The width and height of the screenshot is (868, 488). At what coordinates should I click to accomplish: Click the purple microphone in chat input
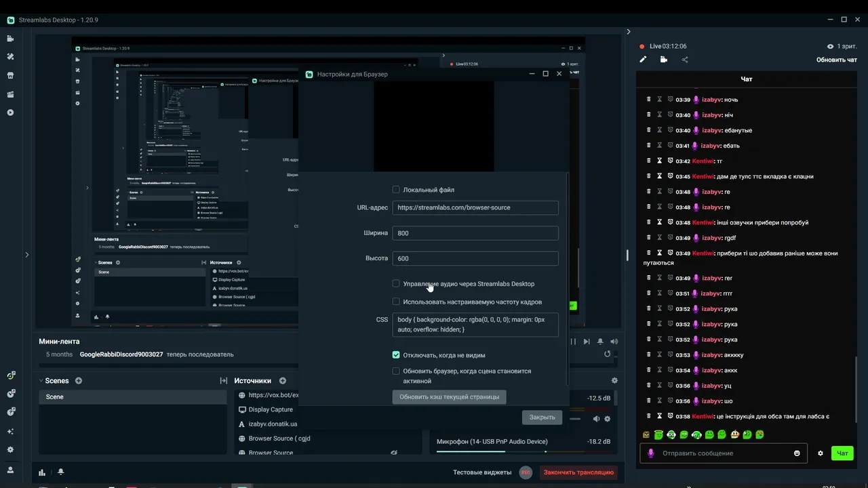[x=651, y=453]
